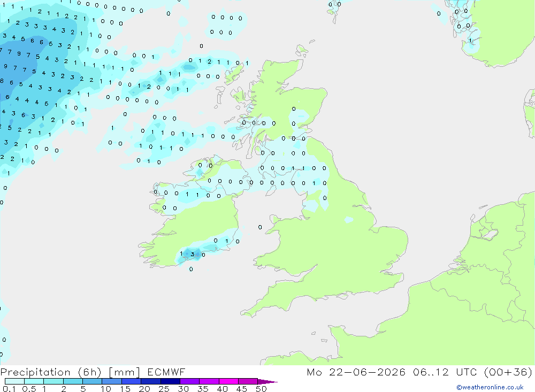
Task: Select the 40–45 mm legend swatch
Action: 228,381
